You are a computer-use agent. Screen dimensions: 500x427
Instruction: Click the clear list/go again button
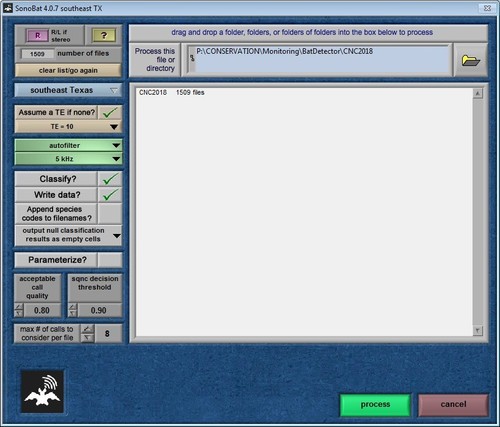[68, 70]
